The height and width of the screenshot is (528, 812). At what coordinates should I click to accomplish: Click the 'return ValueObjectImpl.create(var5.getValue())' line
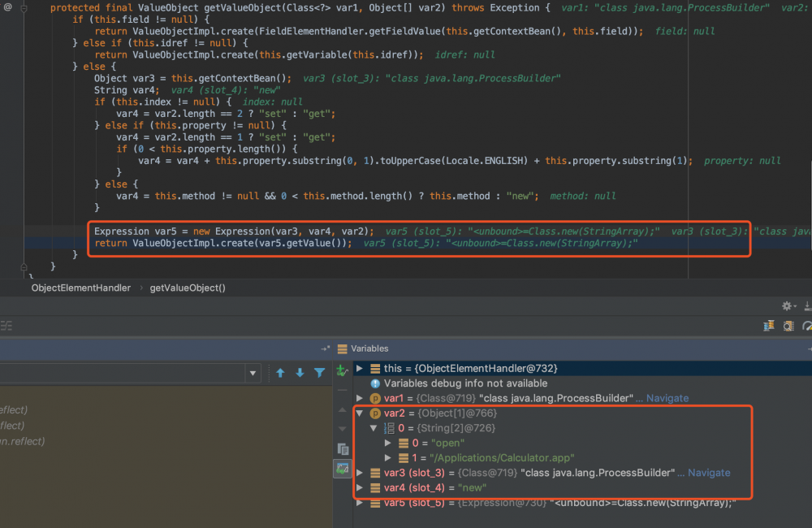pyautogui.click(x=222, y=244)
